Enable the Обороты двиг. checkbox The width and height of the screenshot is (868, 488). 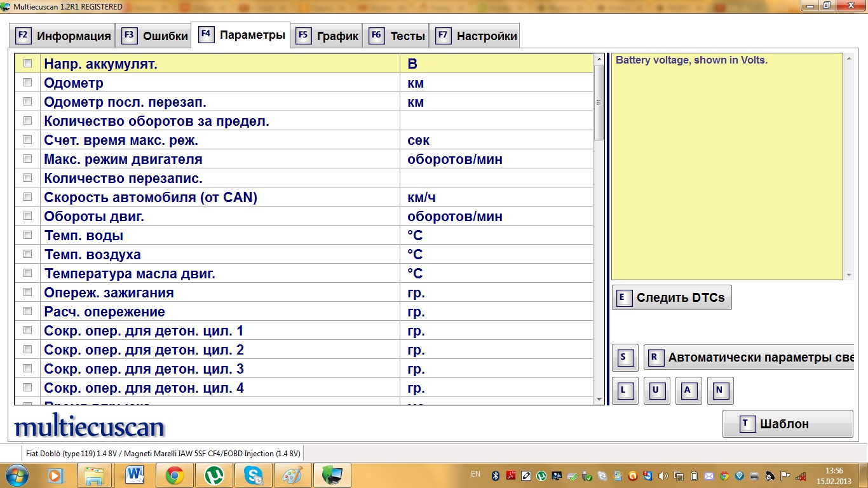(x=27, y=216)
